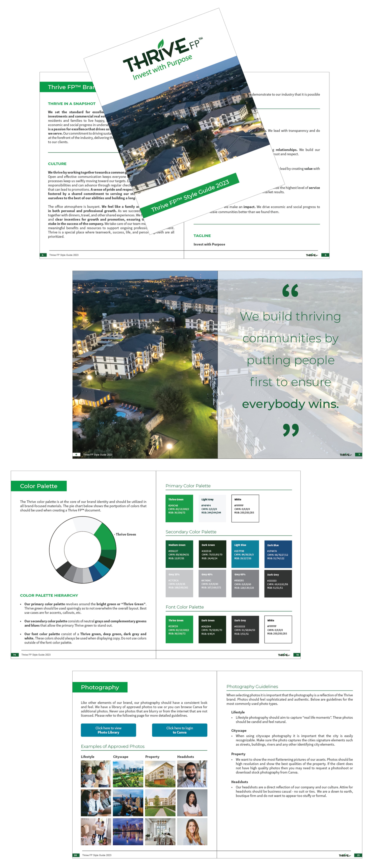Viewport: 369px width, 868px height.
Task: Click the 'Invest with Purpose' tagline under TAGLINE
Action: [209, 244]
